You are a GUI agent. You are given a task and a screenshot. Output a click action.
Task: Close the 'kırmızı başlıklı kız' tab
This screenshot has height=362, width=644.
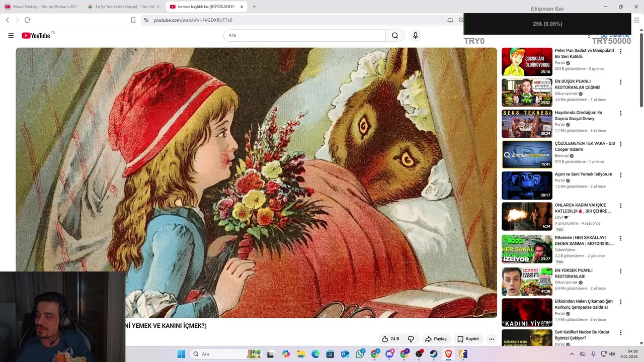242,7
